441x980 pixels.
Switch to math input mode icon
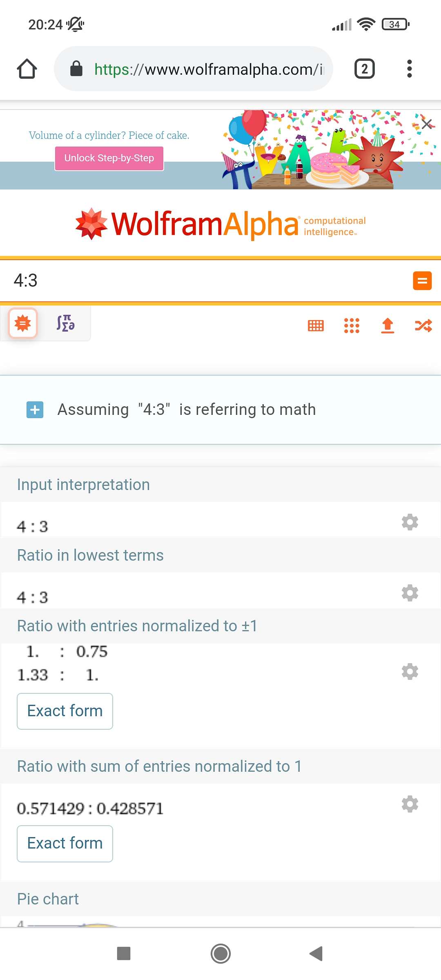click(x=65, y=323)
